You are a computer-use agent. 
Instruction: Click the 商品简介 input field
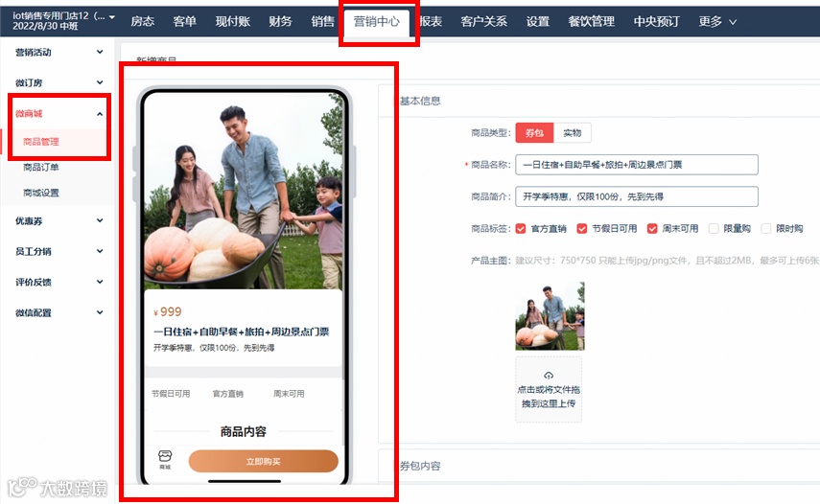click(x=637, y=196)
